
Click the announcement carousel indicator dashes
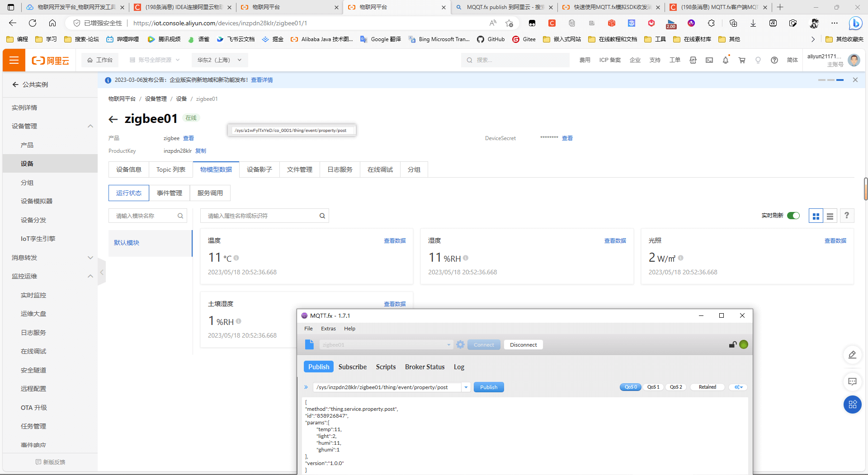(x=831, y=80)
